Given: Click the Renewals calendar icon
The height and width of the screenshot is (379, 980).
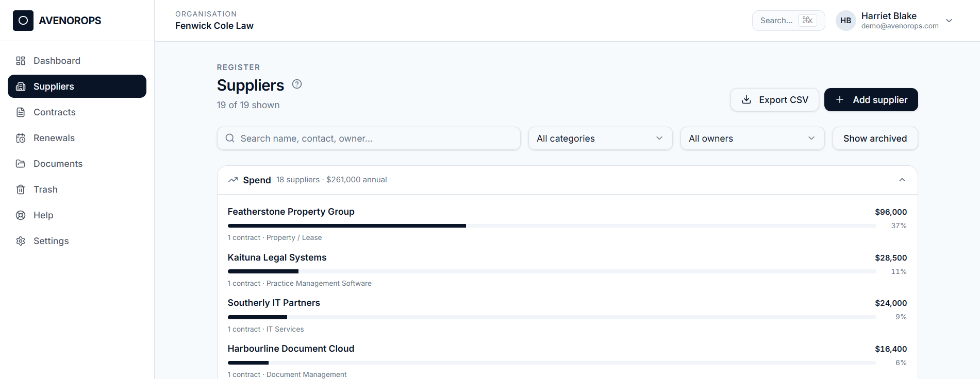Looking at the screenshot, I should [x=21, y=138].
